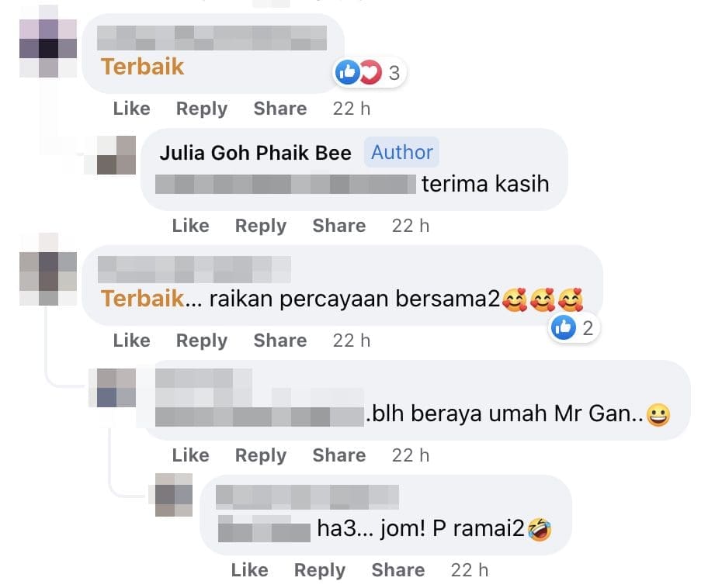
Task: Like the first Terbaik comment
Action: pyautogui.click(x=132, y=109)
